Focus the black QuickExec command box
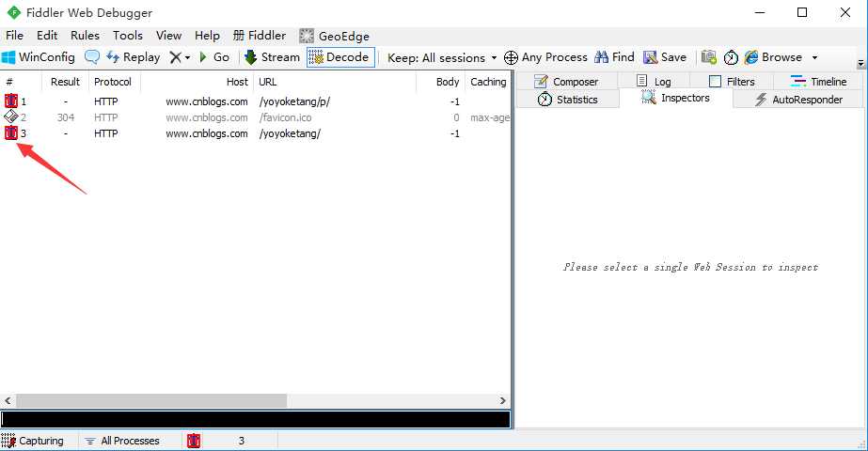This screenshot has height=451, width=868. (x=255, y=419)
